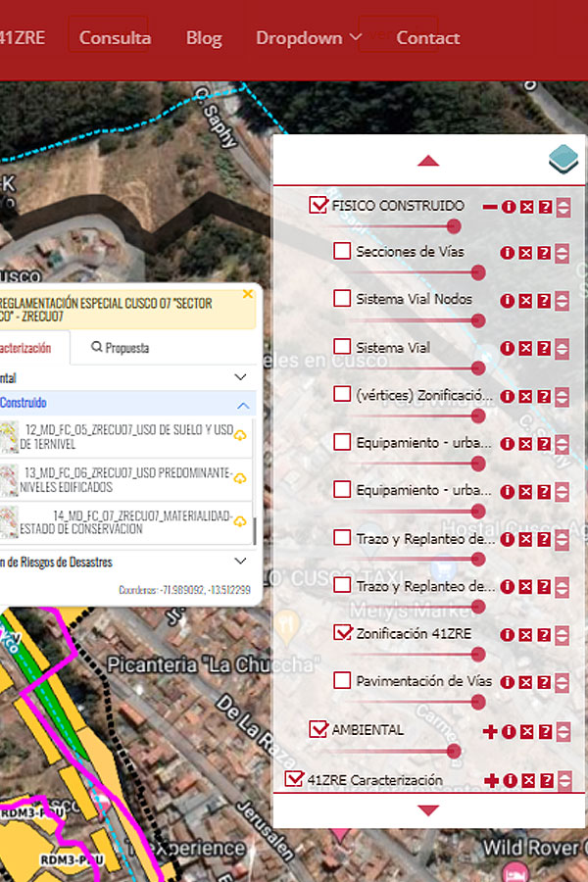The image size is (588, 882).
Task: Collapse FISICO CONSTRUIDO group with minus icon
Action: click(490, 207)
